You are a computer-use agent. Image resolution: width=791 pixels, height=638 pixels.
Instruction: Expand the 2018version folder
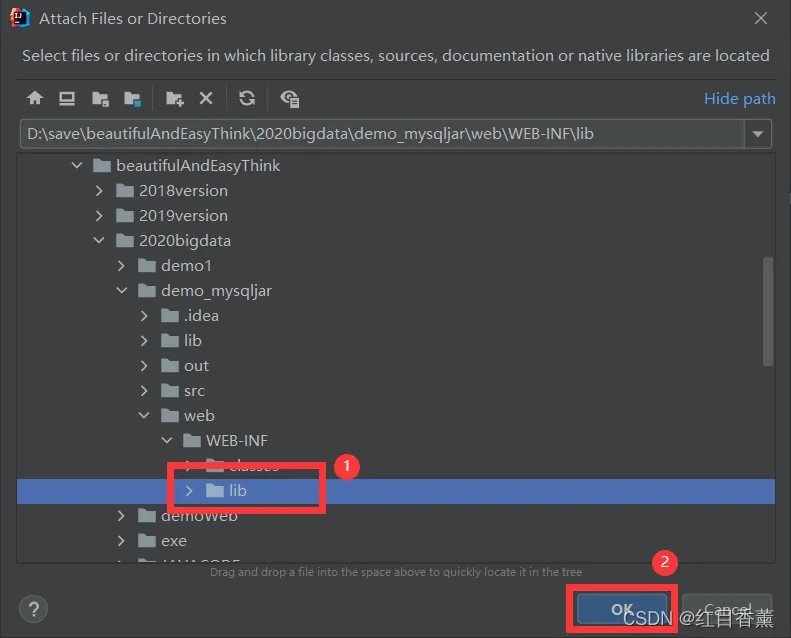point(99,191)
